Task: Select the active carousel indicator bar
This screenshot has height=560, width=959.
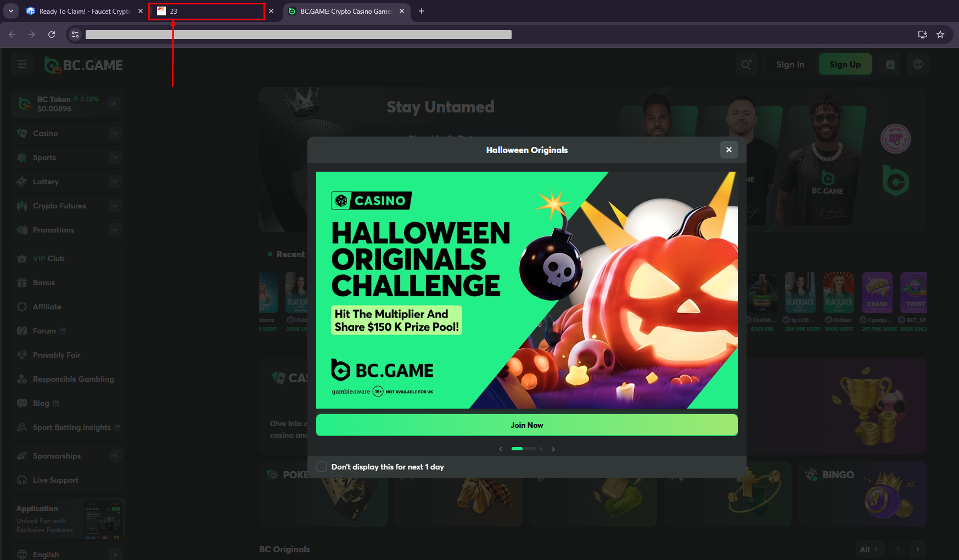Action: pos(517,449)
